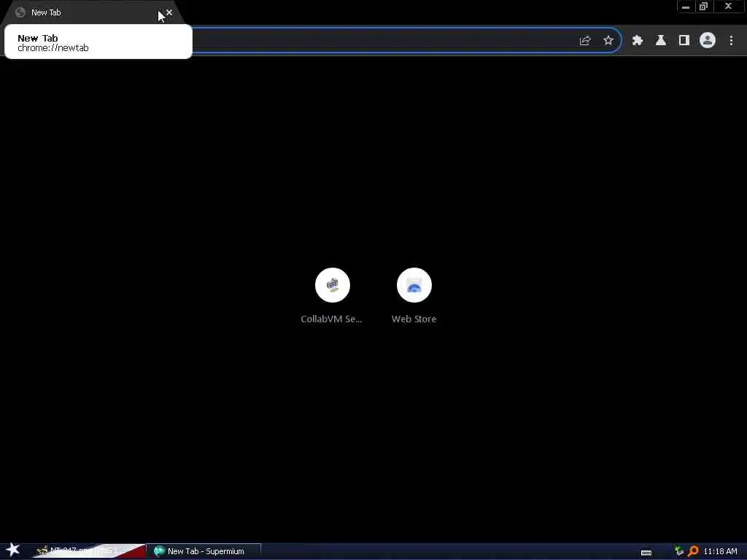
Task: Open the Extensions puzzle icon
Action: pyautogui.click(x=638, y=41)
